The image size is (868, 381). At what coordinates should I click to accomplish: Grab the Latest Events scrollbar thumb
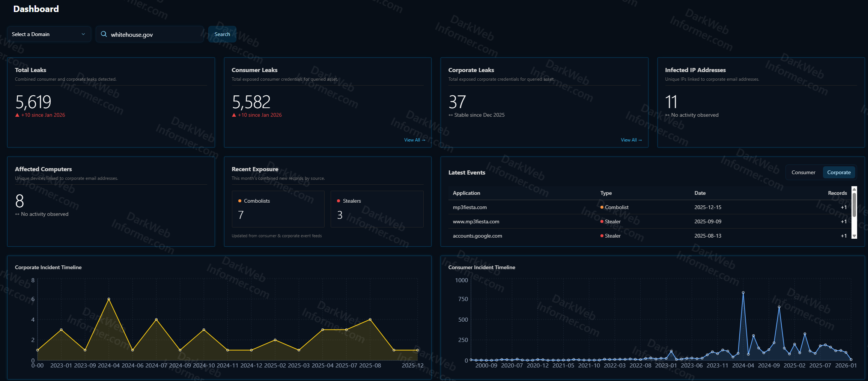click(x=854, y=205)
